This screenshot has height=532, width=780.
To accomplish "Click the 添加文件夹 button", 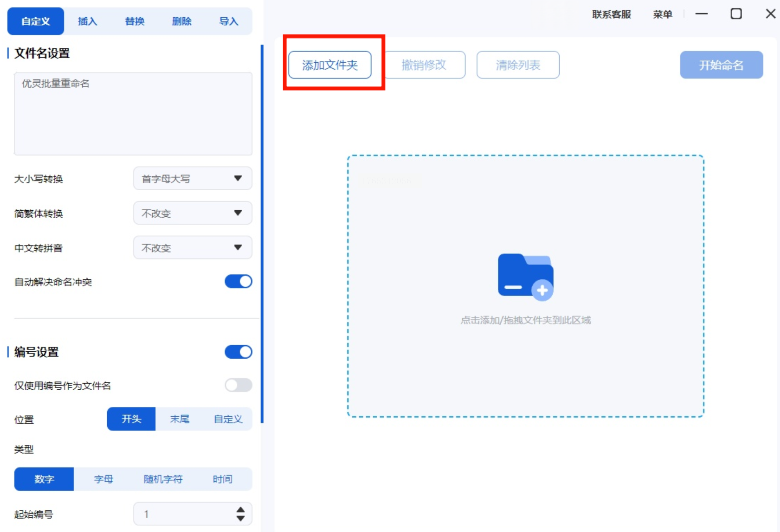I will tap(330, 65).
